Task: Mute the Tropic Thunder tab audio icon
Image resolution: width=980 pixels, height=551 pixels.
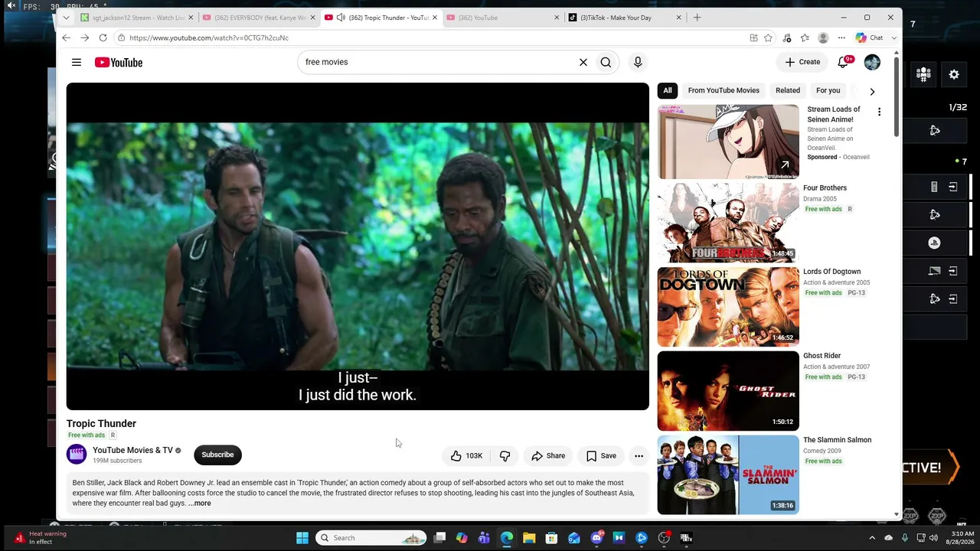Action: click(341, 18)
